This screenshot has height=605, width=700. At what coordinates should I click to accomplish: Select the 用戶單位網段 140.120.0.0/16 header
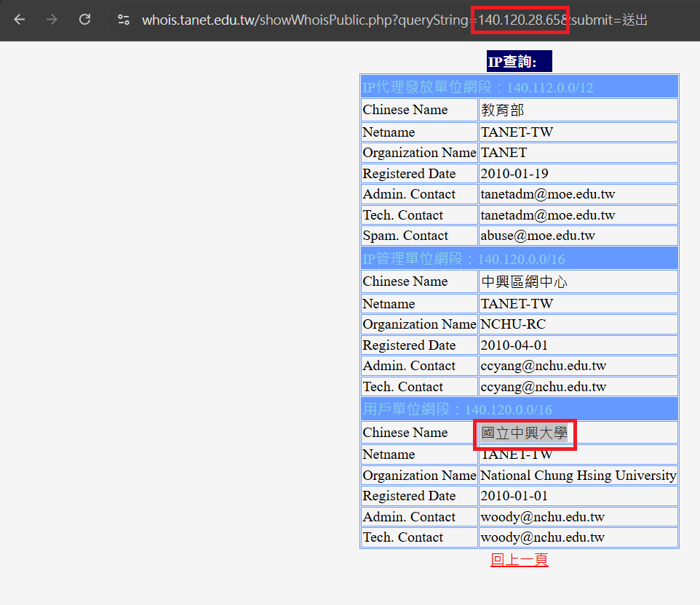pyautogui.click(x=520, y=409)
